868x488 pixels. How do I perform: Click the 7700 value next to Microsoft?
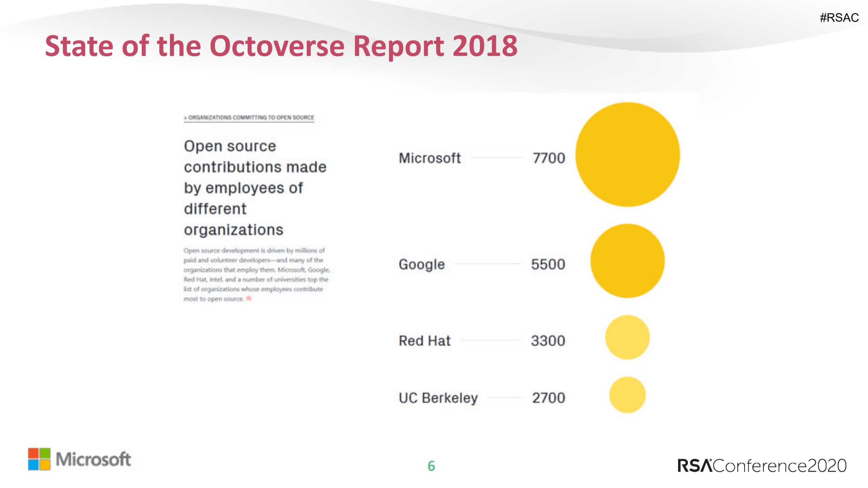[x=548, y=158]
